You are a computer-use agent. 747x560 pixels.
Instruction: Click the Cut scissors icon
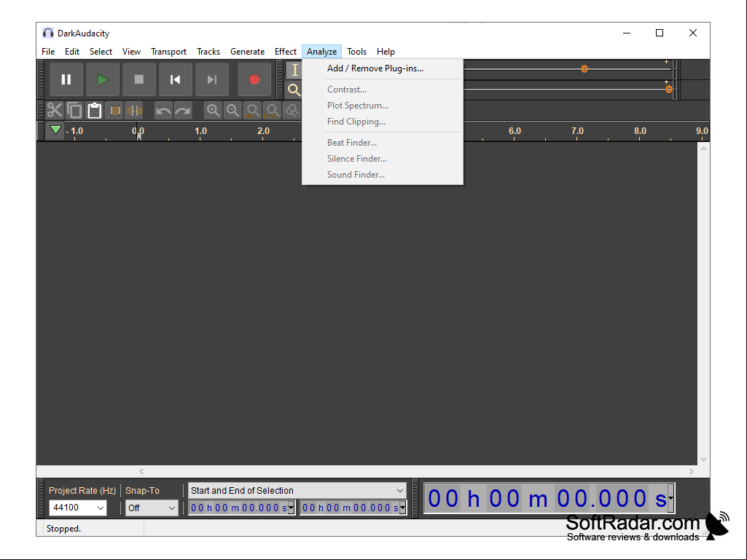coord(55,111)
